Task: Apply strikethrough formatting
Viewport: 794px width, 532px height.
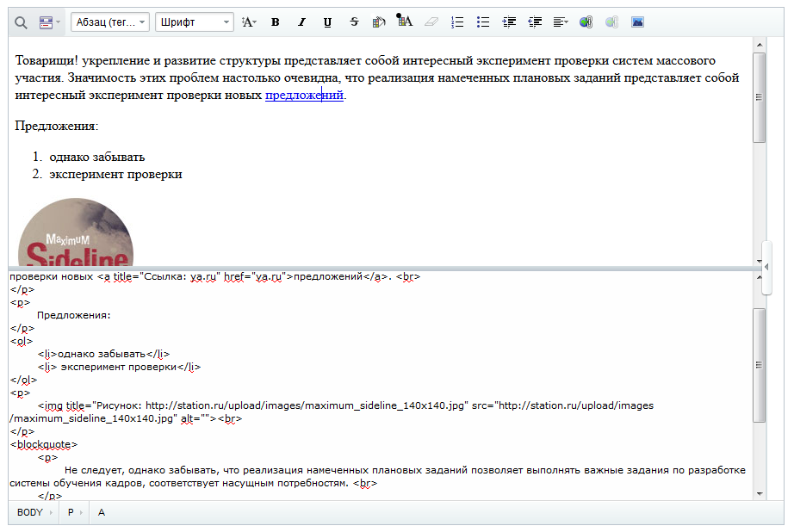Action: coord(355,22)
